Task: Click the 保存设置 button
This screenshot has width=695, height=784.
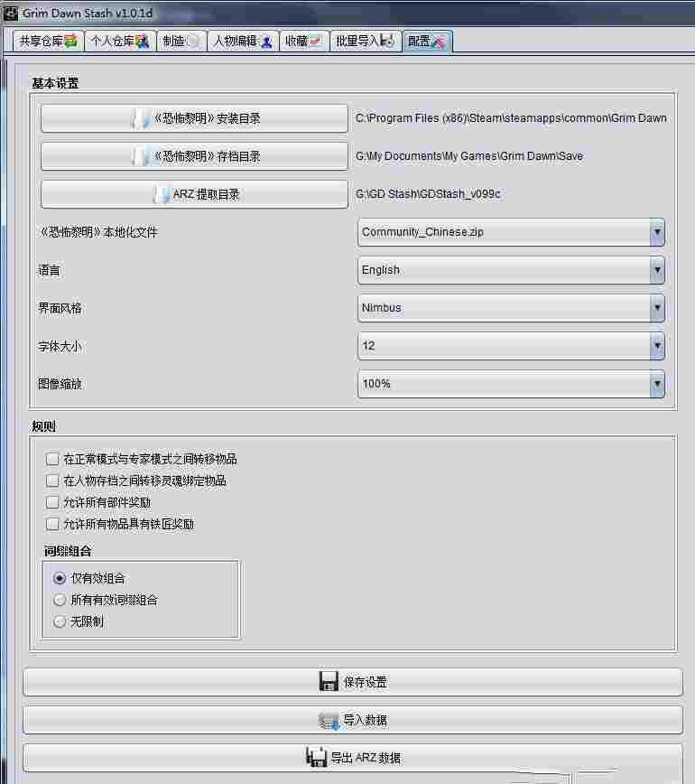Action: (353, 682)
